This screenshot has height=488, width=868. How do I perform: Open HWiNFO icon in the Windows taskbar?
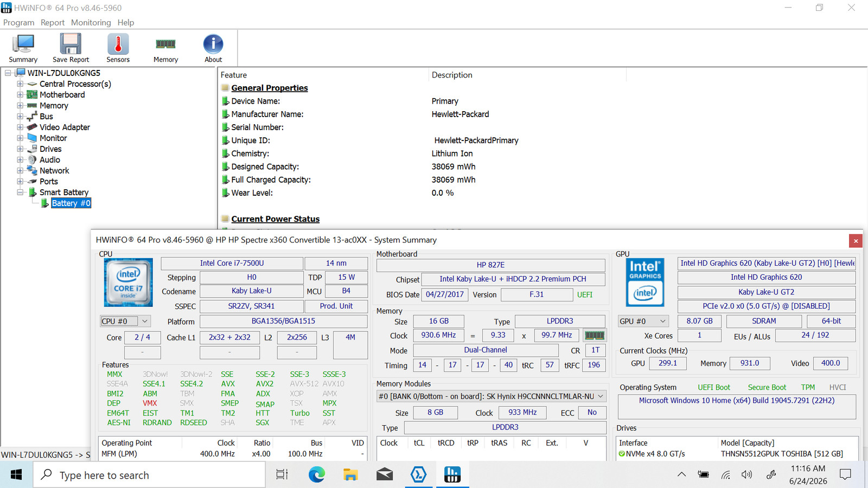pyautogui.click(x=452, y=475)
